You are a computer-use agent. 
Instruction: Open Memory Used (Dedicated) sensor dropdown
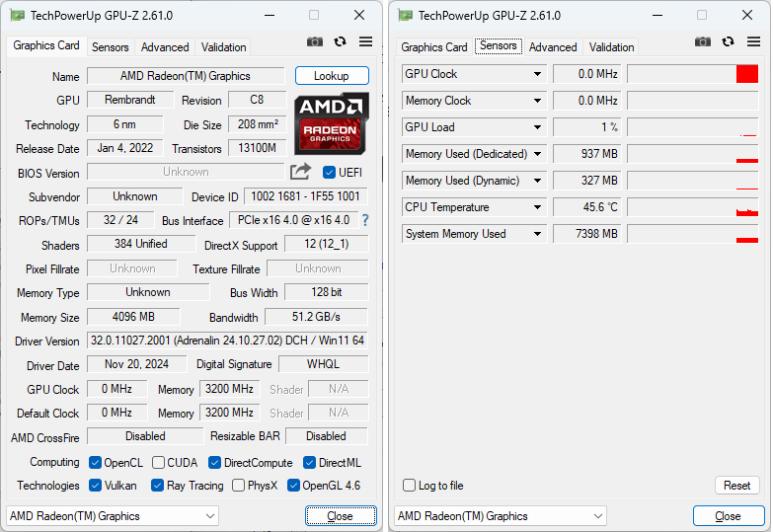537,154
